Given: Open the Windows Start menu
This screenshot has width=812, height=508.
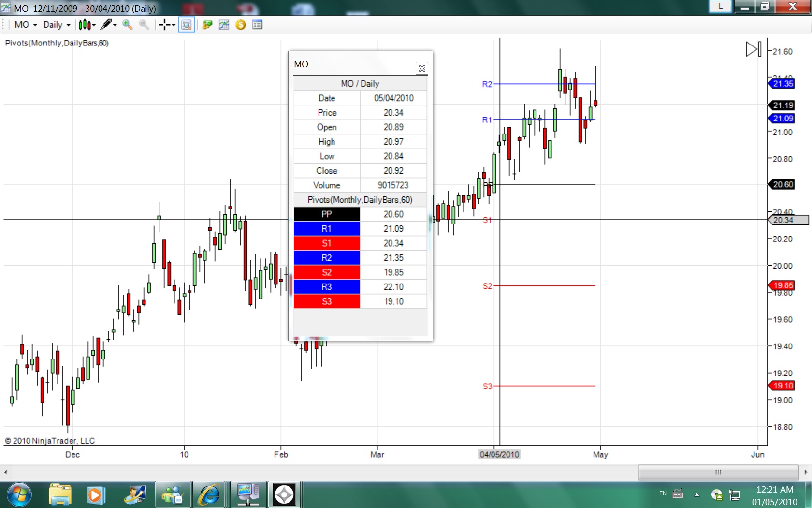Looking at the screenshot, I should (19, 494).
